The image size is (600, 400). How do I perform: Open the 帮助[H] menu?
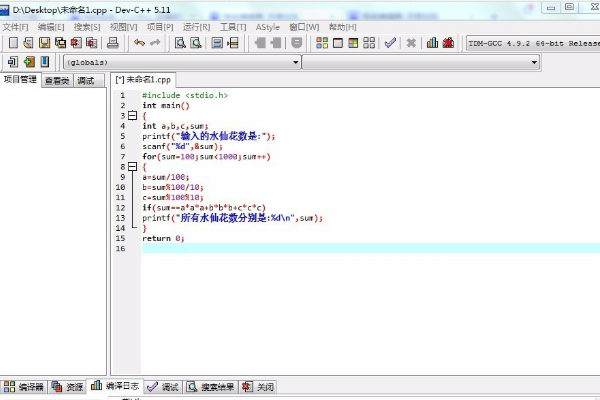coord(343,27)
